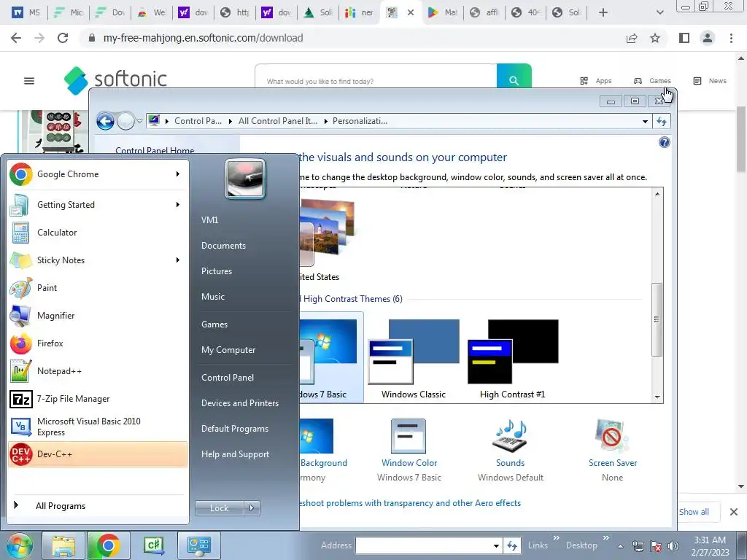Select Windows 7 Basic theme

331,359
